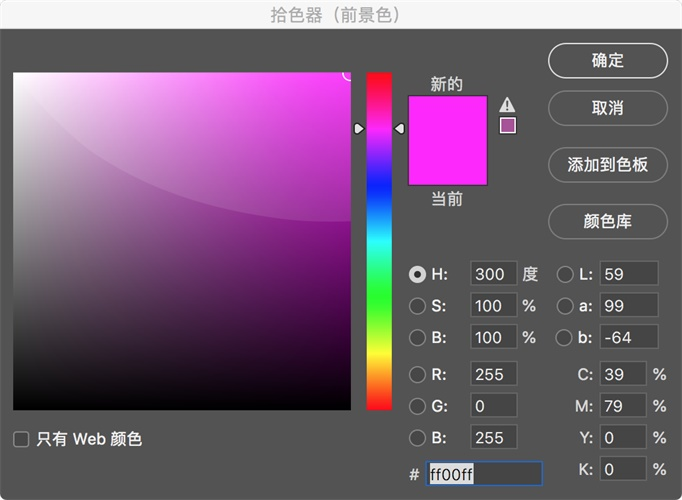Select the L lightness radio button

pyautogui.click(x=565, y=274)
